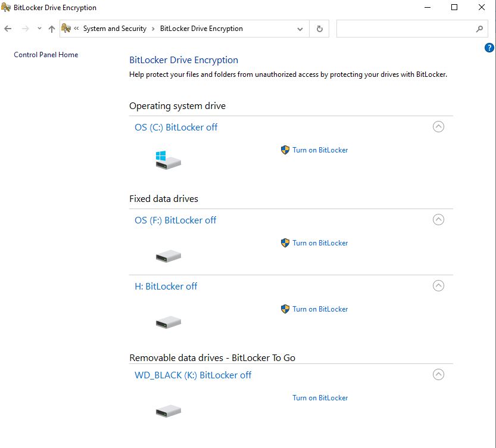Collapse the OS (F:) drive section
The width and height of the screenshot is (496, 448).
(438, 220)
